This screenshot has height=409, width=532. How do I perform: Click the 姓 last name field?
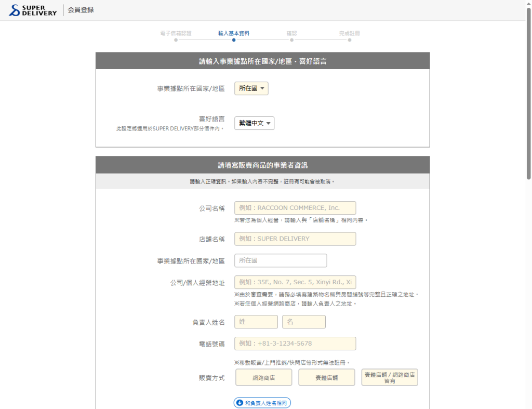click(x=256, y=321)
